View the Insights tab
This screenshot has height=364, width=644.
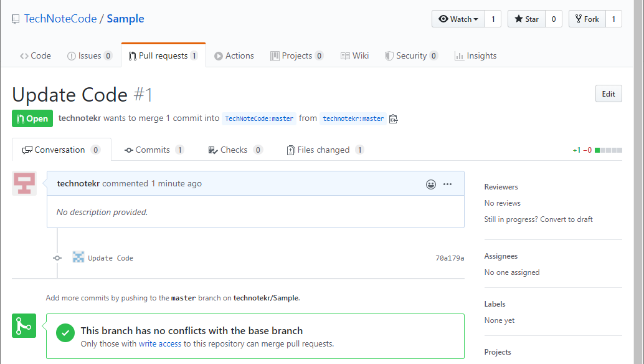coord(476,55)
